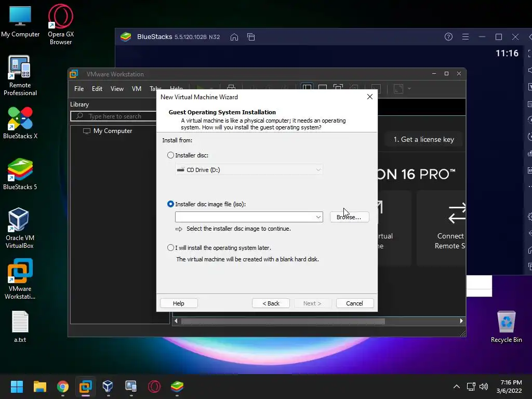
Task: Click the Browse... button in the wizard
Action: pyautogui.click(x=349, y=217)
